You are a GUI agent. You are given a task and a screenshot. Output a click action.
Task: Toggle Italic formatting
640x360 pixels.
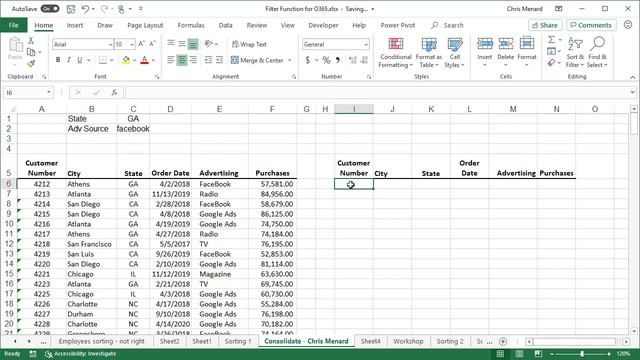coord(69,60)
